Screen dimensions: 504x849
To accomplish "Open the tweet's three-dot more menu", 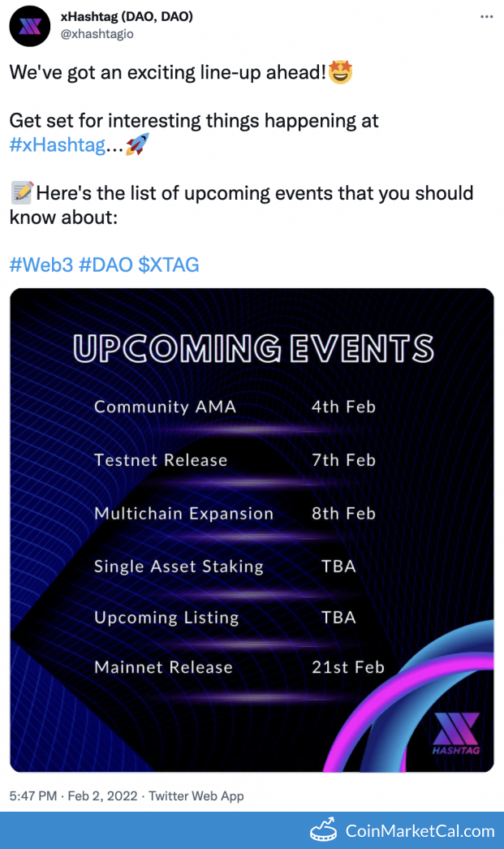I will [x=485, y=17].
